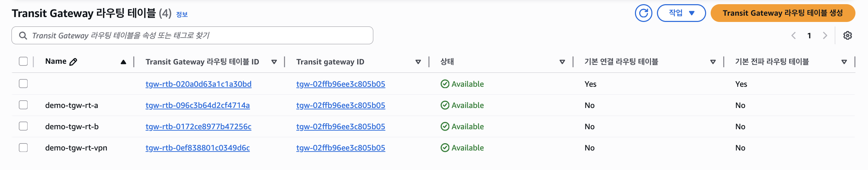Open transit gateway ID link in first unnamed row
Viewport: 868px width, 170px height.
pos(341,84)
